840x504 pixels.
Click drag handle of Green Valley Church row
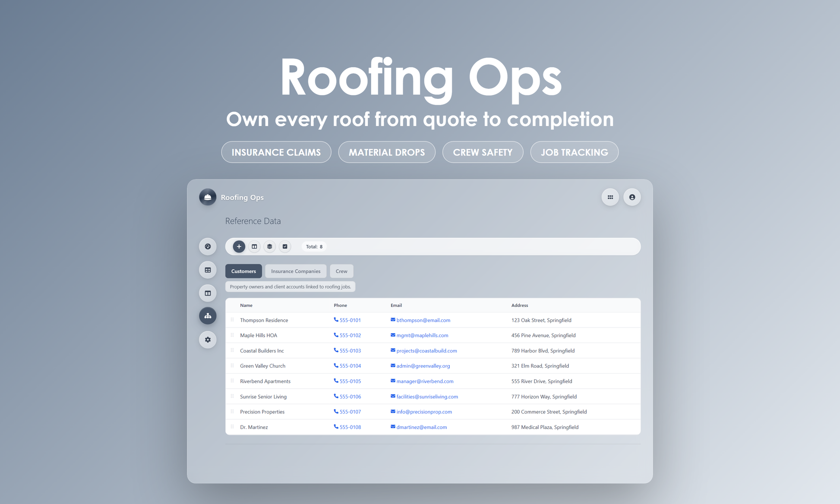pos(232,365)
